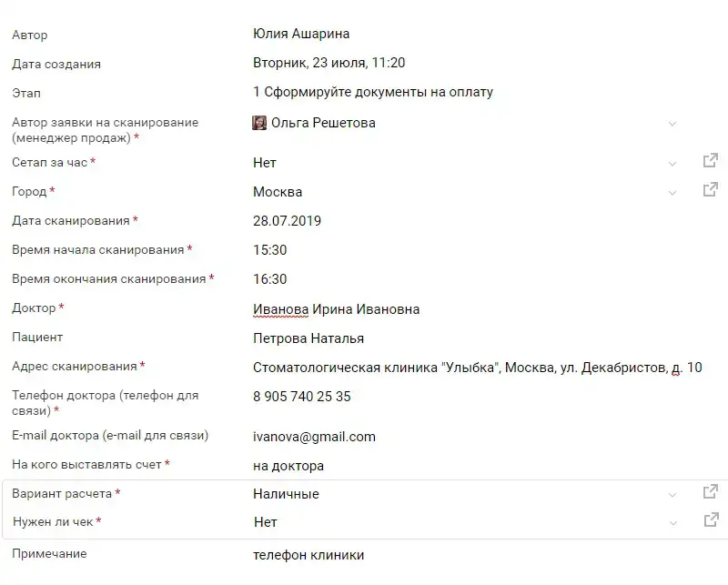The width and height of the screenshot is (728, 585).
Task: Expand the Автор заявки на сканирование dropdown
Action: tap(672, 124)
